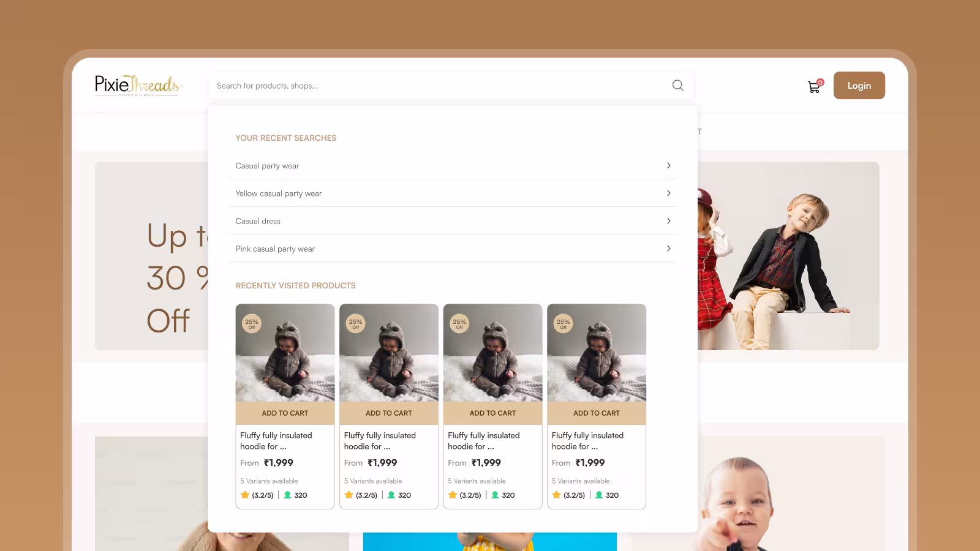Click the magnifier search icon
980x551 pixels.
point(677,86)
